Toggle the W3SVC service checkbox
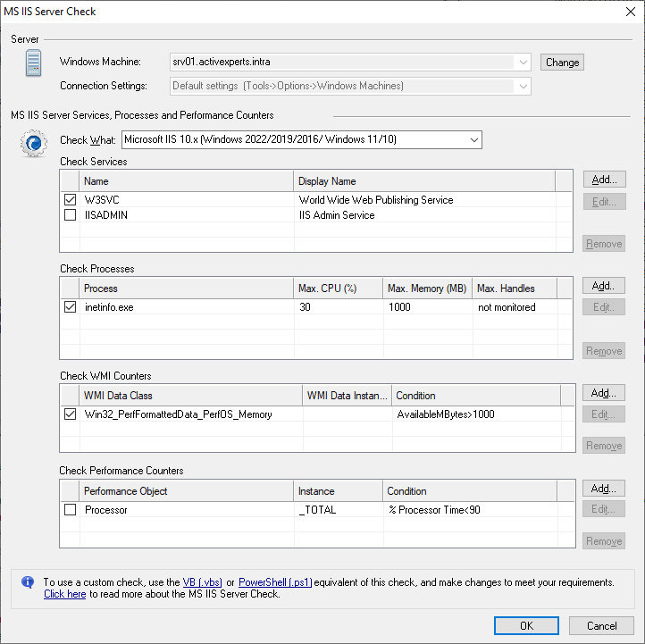 [71, 200]
